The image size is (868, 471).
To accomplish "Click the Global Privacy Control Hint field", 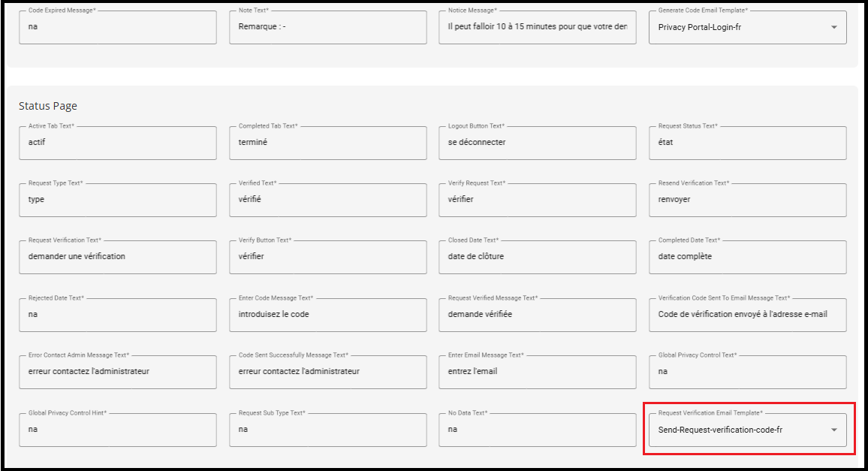I will [x=118, y=430].
